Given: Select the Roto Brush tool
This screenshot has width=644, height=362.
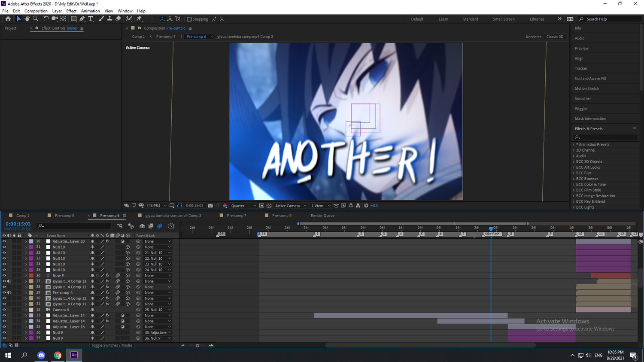Looking at the screenshot, I should point(129,19).
